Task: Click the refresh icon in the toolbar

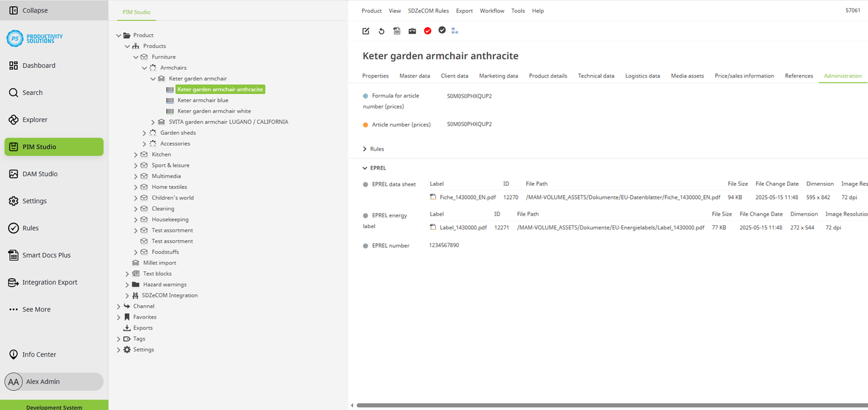Action: click(x=381, y=30)
